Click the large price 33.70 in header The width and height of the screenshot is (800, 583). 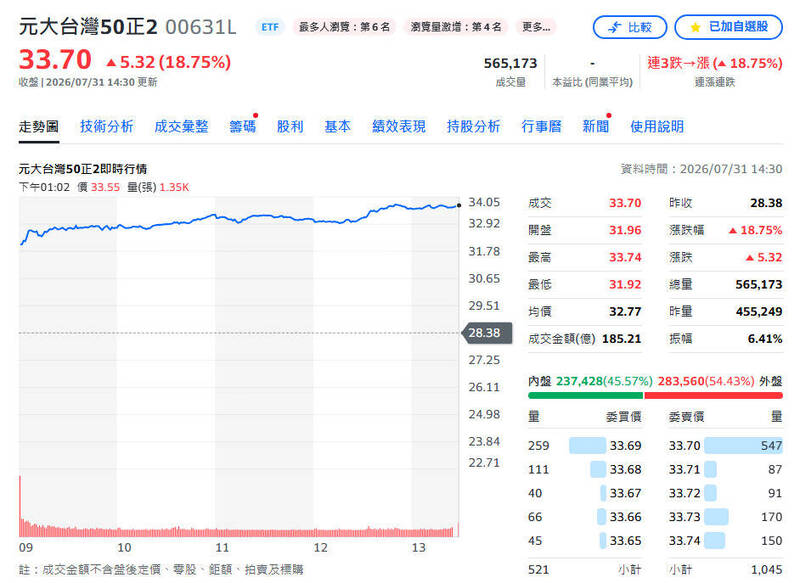(55, 60)
